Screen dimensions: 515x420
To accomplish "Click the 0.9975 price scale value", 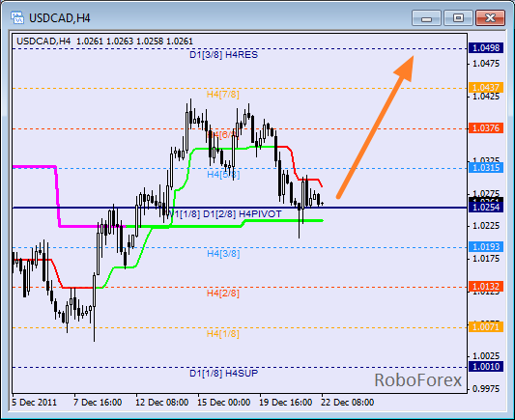I will click(486, 389).
